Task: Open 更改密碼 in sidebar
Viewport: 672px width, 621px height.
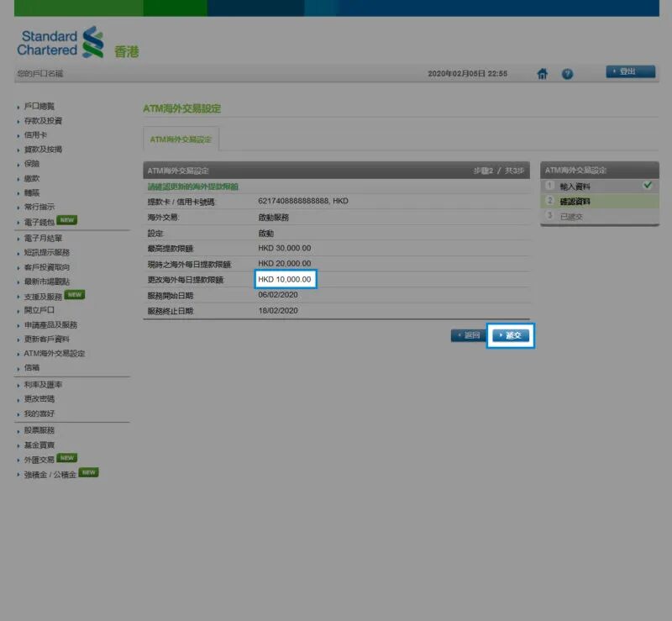Action: 39,399
